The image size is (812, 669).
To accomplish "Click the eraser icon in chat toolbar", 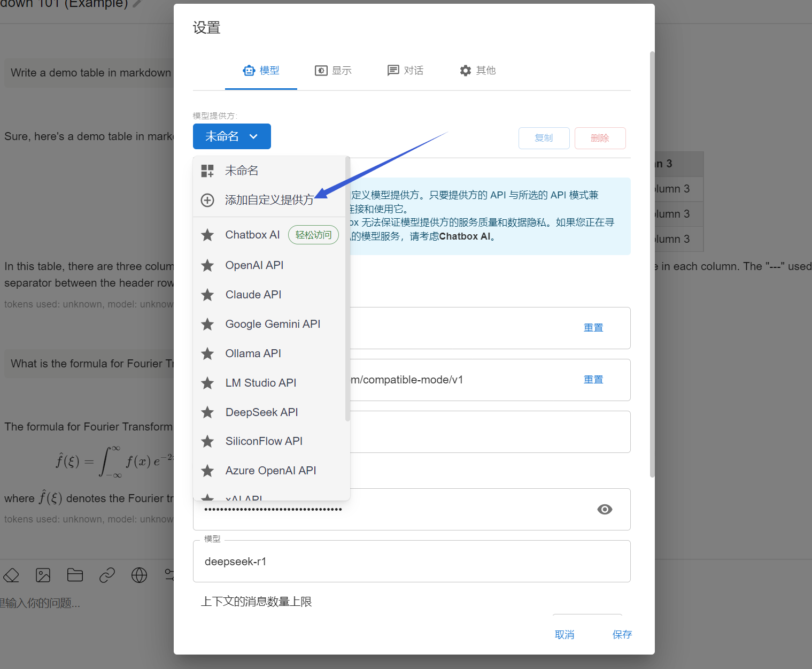I will click(x=11, y=575).
